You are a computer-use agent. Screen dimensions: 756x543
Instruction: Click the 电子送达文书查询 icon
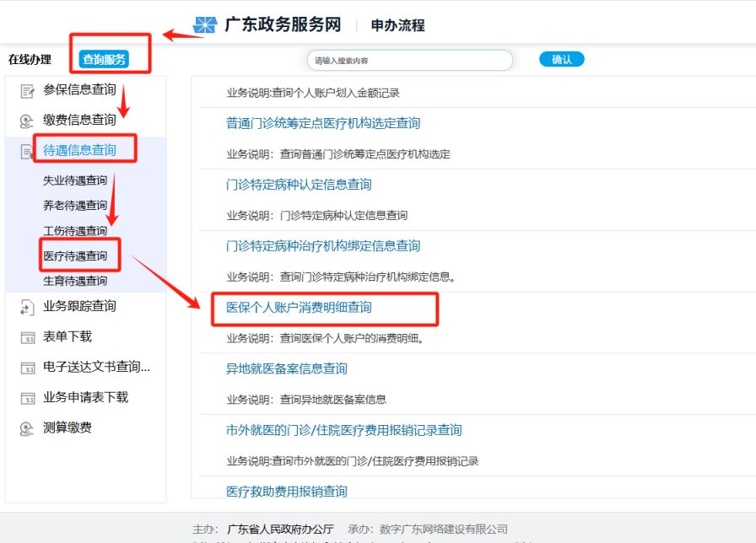27,368
